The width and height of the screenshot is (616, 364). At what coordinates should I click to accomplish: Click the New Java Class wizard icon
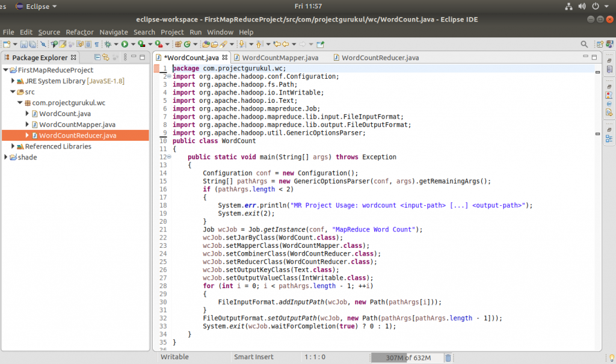click(x=188, y=43)
